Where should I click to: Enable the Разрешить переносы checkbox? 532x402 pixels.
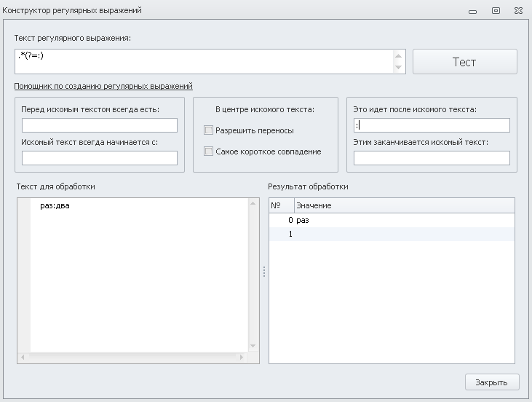click(x=208, y=130)
